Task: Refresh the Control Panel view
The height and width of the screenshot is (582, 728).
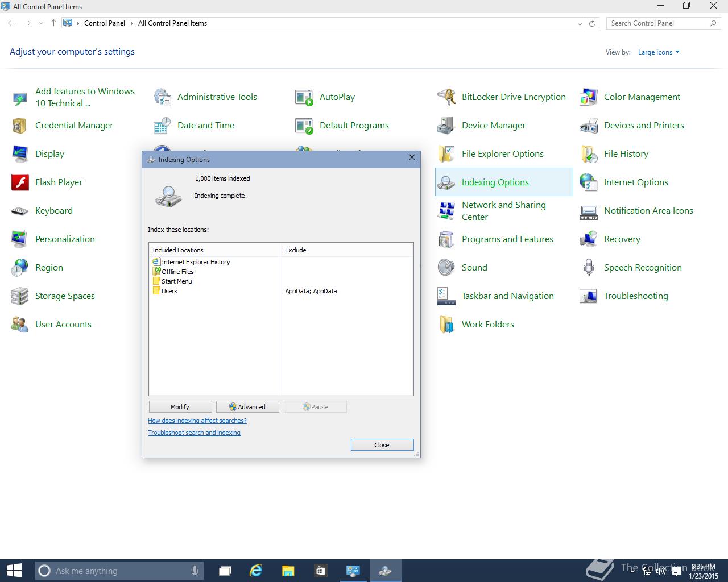Action: 592,23
